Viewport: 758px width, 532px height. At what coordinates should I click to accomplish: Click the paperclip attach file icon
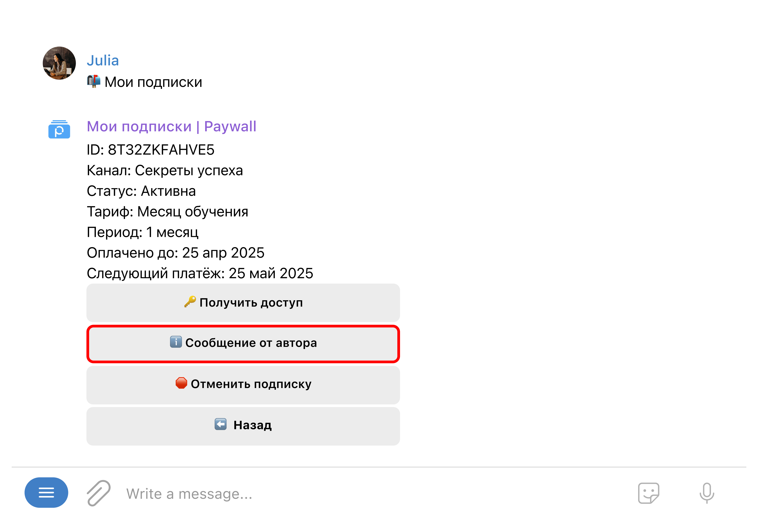click(98, 493)
